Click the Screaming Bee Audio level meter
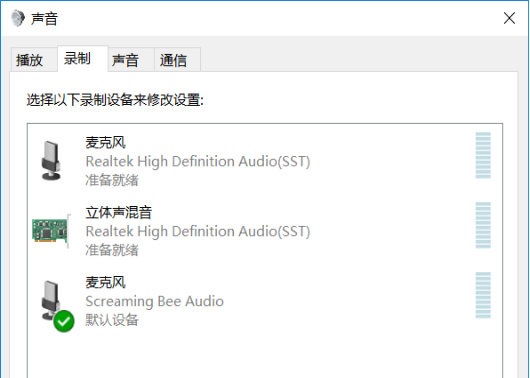530x378 pixels. coord(483,295)
